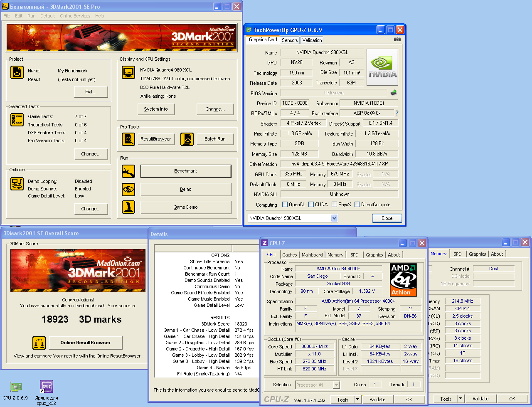Open the NVIDIA Quadro4 980 XGL card dropdown

point(334,218)
